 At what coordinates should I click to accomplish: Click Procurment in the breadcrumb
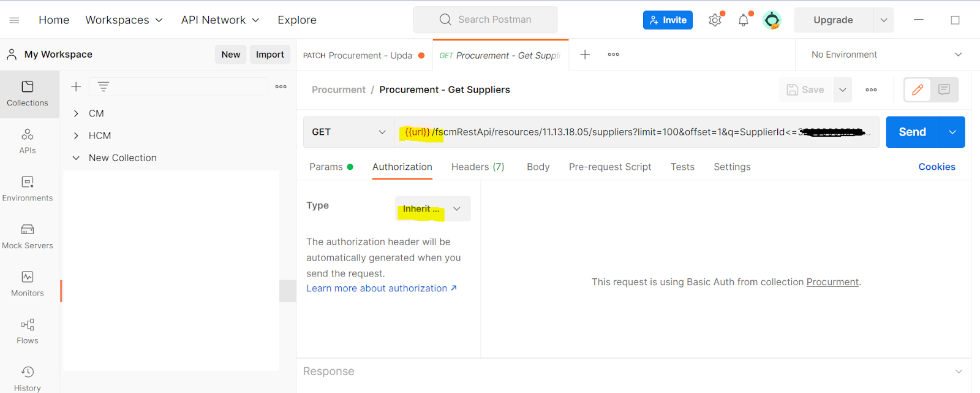[339, 90]
